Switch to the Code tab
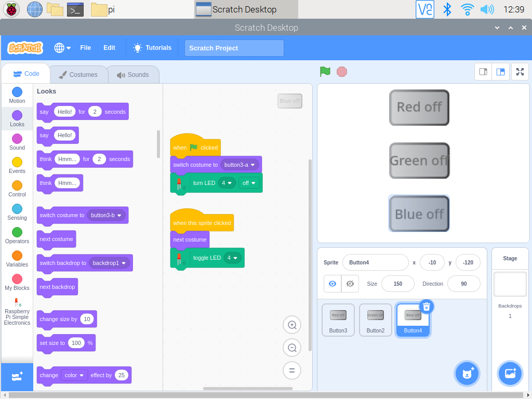This screenshot has height=399, width=532. pyautogui.click(x=26, y=74)
